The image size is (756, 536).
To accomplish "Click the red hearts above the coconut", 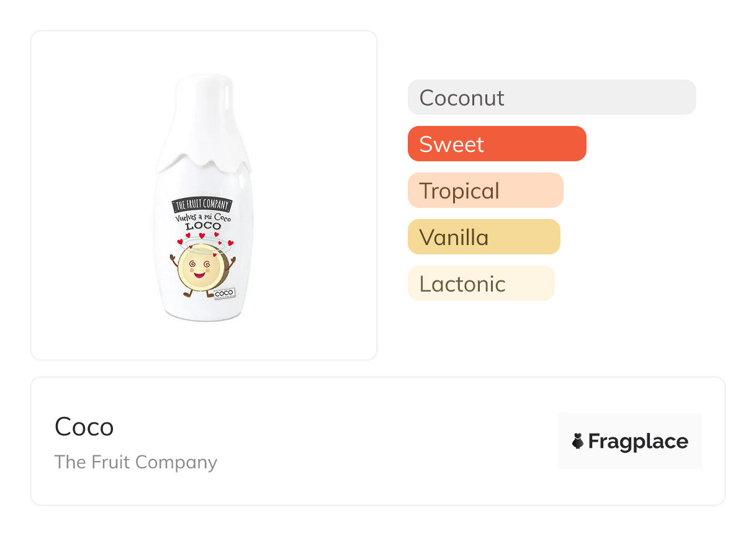I will click(x=204, y=239).
